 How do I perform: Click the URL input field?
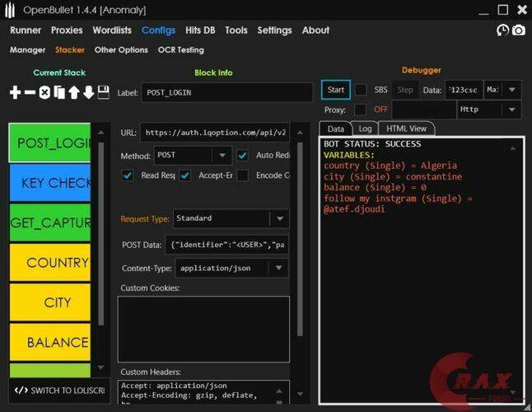point(215,133)
